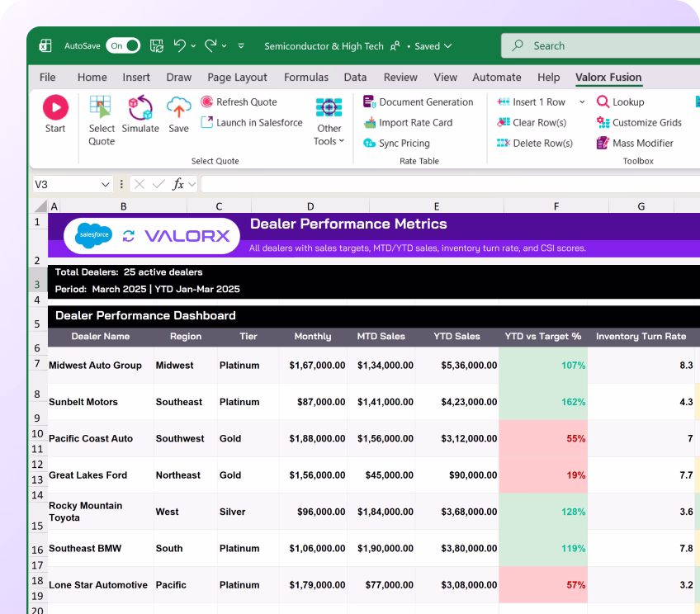Expand the Saved status dropdown
The height and width of the screenshot is (614, 700).
coord(447,46)
